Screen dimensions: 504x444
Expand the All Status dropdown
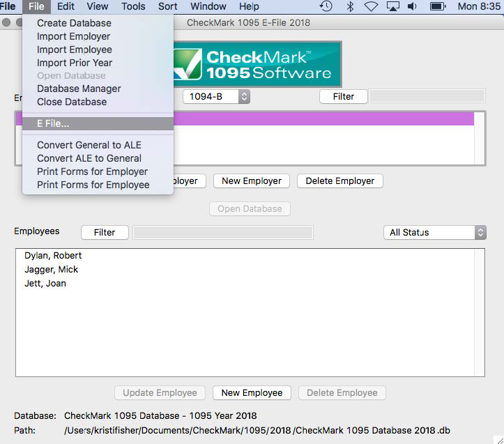click(434, 232)
